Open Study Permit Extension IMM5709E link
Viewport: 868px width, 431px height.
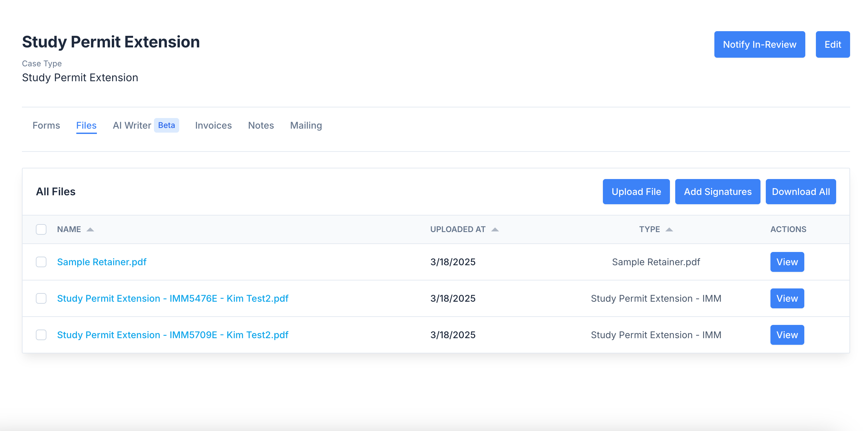(x=173, y=335)
